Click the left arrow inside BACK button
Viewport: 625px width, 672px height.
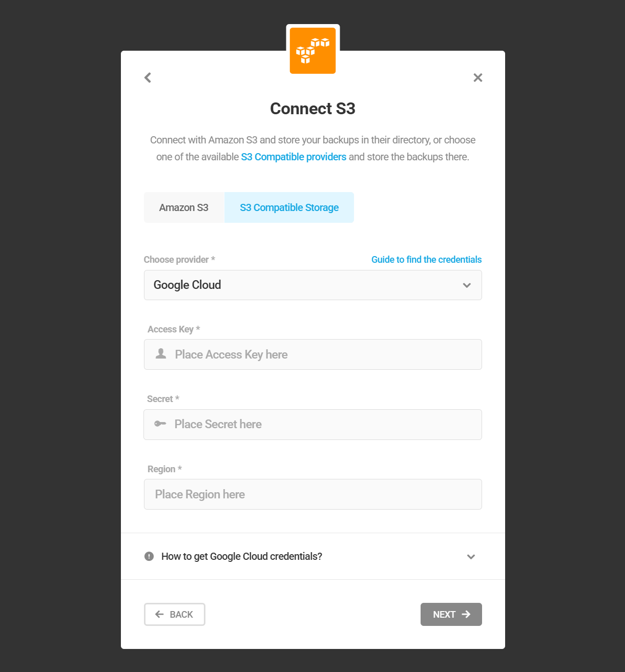(x=158, y=614)
